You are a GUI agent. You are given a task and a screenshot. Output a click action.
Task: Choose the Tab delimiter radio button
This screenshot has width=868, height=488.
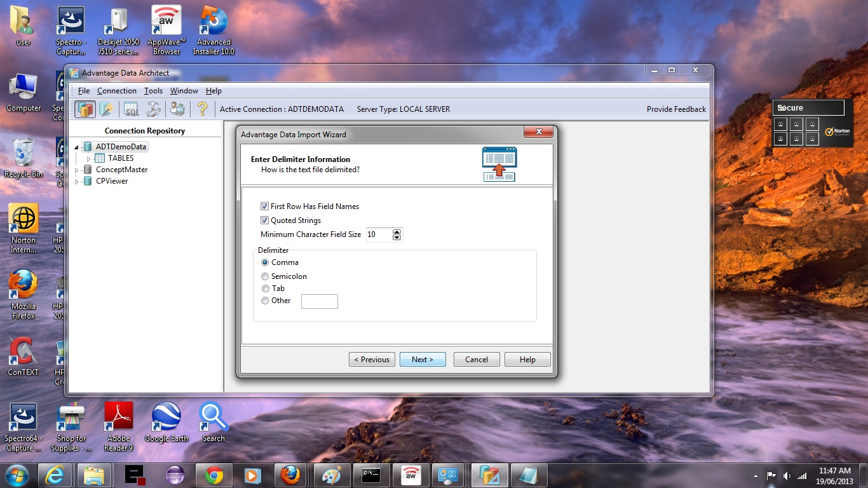tap(265, 288)
